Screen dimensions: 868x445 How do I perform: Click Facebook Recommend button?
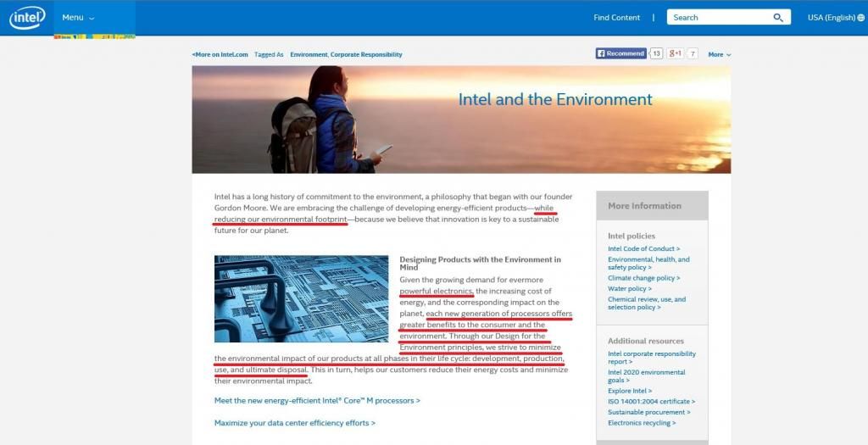point(621,53)
